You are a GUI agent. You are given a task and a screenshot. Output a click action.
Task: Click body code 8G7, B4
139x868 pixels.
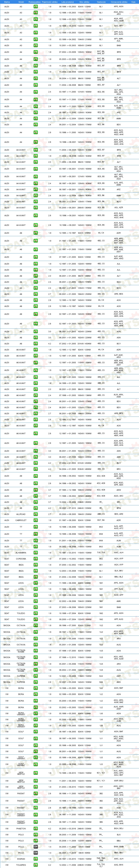[101, 520]
